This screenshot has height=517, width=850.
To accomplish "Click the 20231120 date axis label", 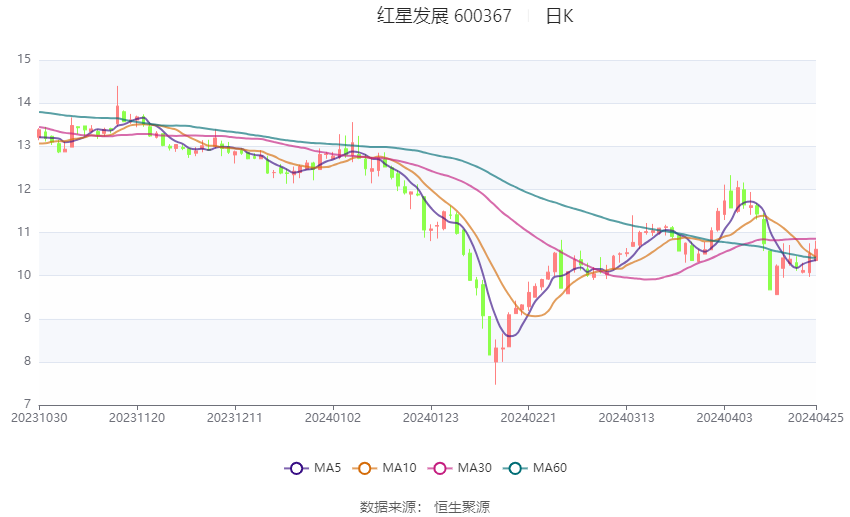I will [137, 418].
